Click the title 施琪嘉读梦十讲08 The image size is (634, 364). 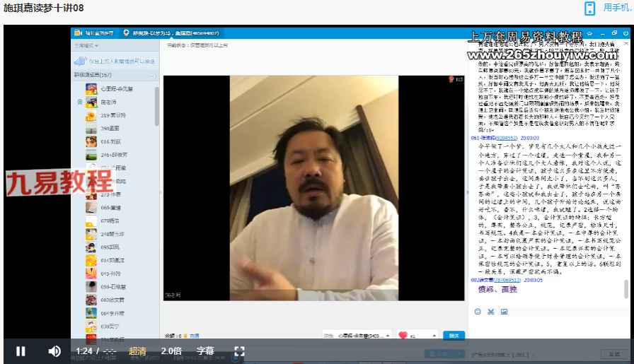click(43, 8)
